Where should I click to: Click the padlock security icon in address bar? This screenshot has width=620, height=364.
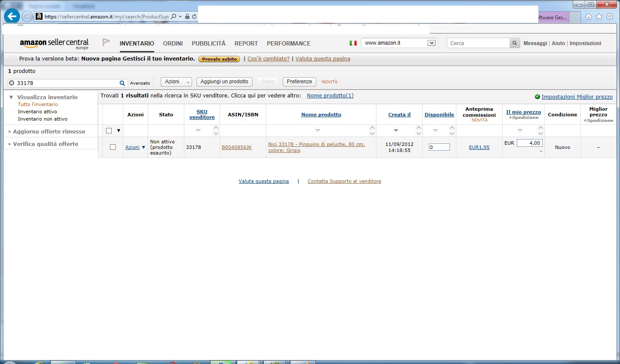click(187, 17)
